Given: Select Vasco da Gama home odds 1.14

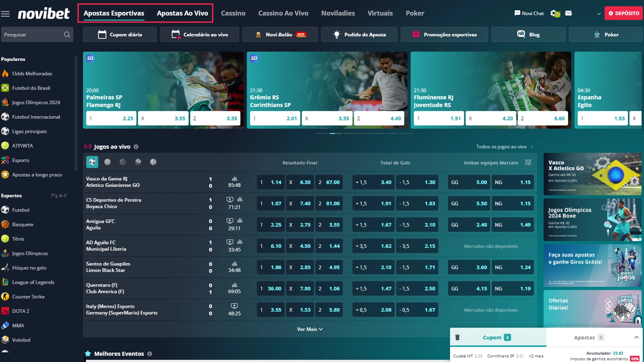Looking at the screenshot, I should pos(271,182).
